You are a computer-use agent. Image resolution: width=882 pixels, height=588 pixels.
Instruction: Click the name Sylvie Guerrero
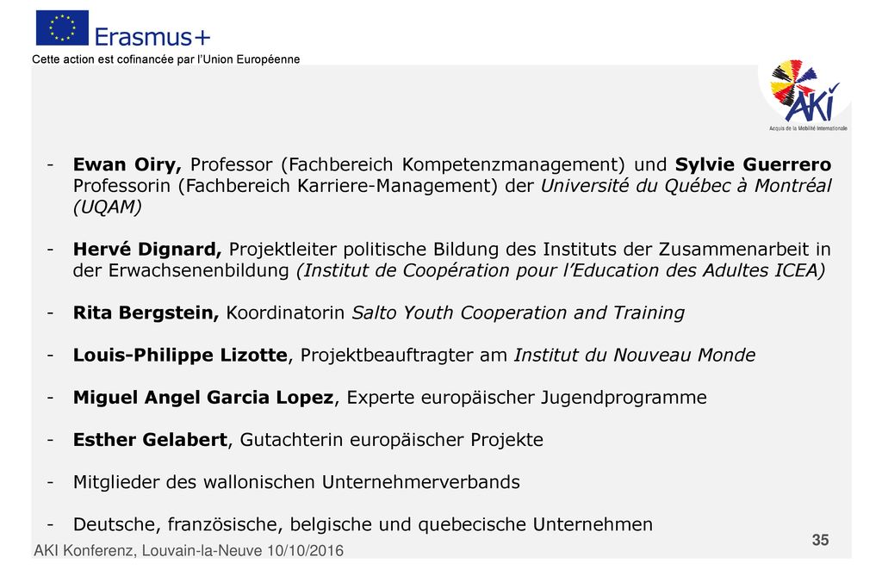[753, 164]
